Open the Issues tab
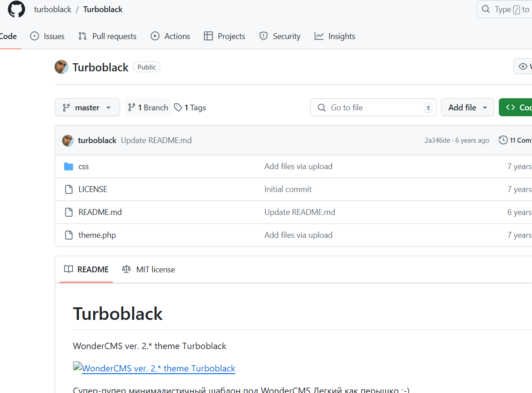Viewport: 532px width, 393px height. coord(47,36)
